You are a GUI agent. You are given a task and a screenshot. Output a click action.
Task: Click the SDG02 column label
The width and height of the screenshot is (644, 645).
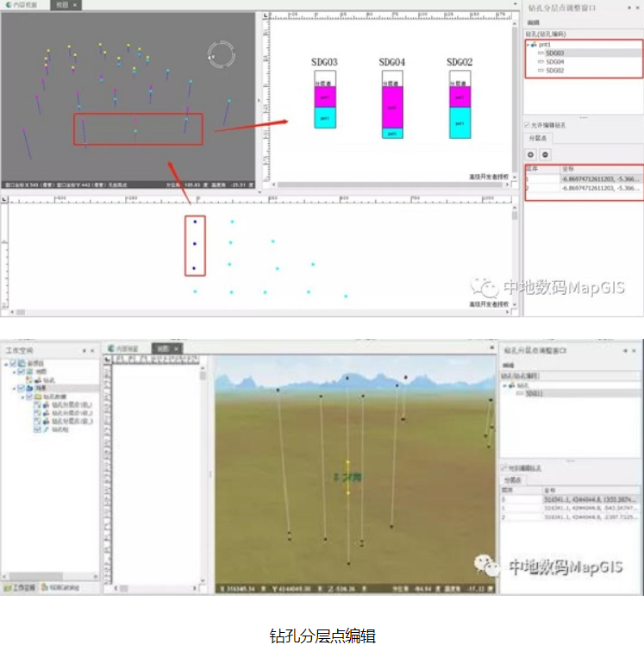click(x=460, y=62)
